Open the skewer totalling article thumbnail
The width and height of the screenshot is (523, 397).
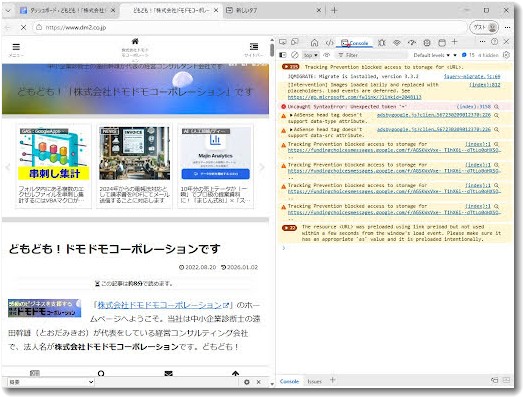coord(54,153)
